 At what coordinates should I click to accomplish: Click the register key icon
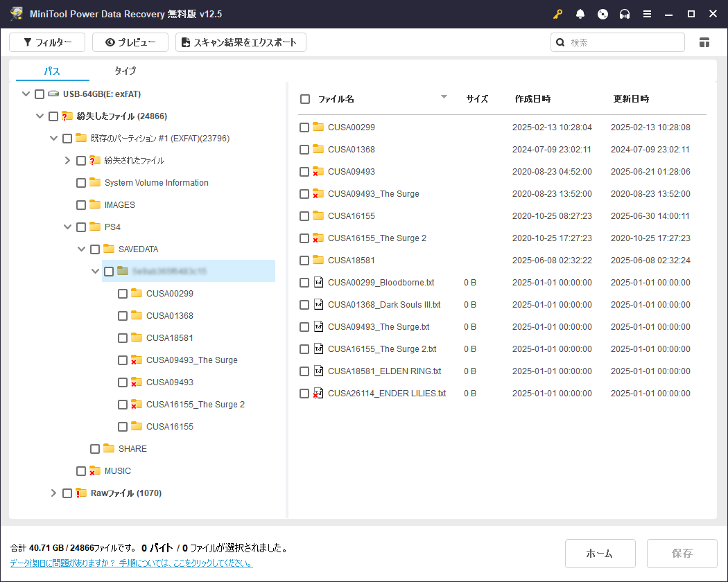[x=557, y=14]
